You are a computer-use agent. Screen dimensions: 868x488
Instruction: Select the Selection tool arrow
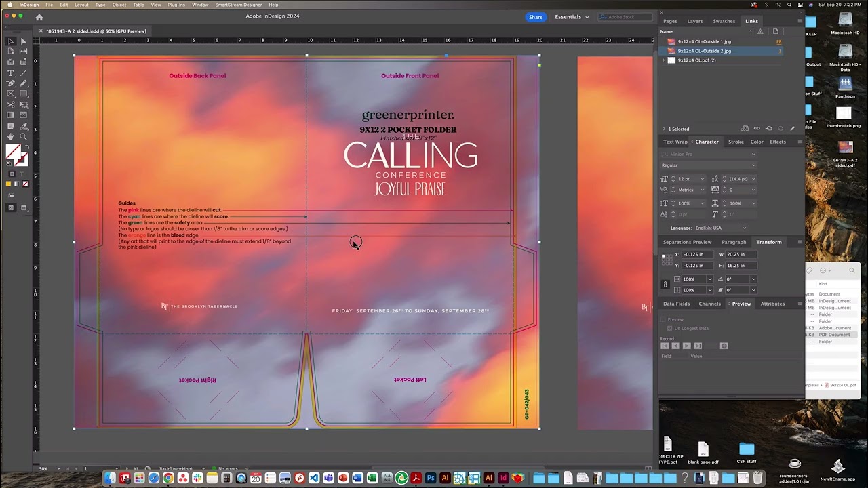pyautogui.click(x=10, y=41)
